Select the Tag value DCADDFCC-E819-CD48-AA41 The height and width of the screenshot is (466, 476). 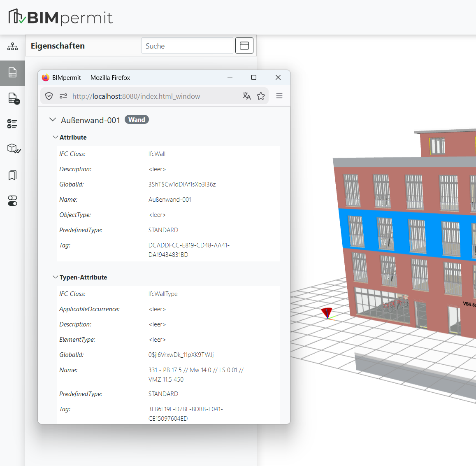coord(189,250)
